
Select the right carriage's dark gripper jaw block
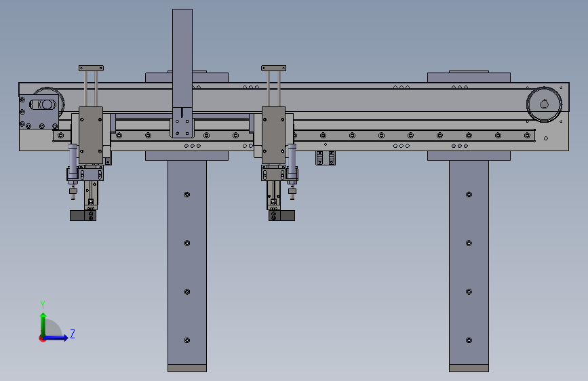pyautogui.click(x=281, y=216)
